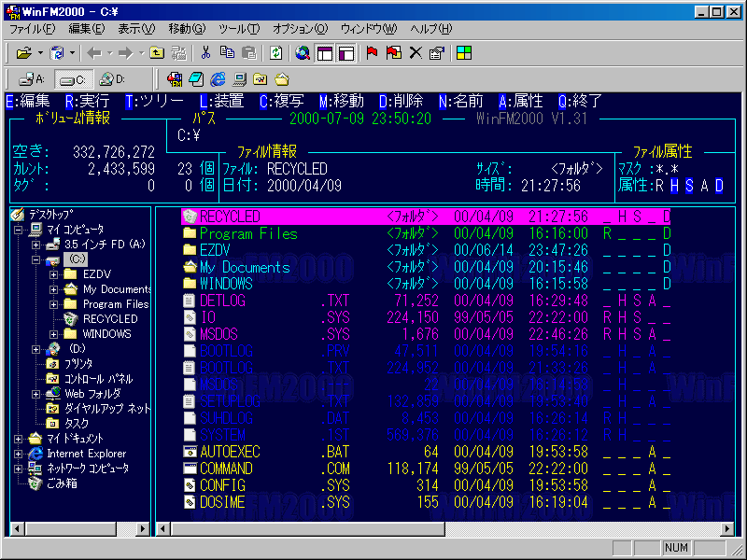The image size is (747, 560).
Task: Click the WinFM launcher icon in second toolbar
Action: (x=175, y=79)
